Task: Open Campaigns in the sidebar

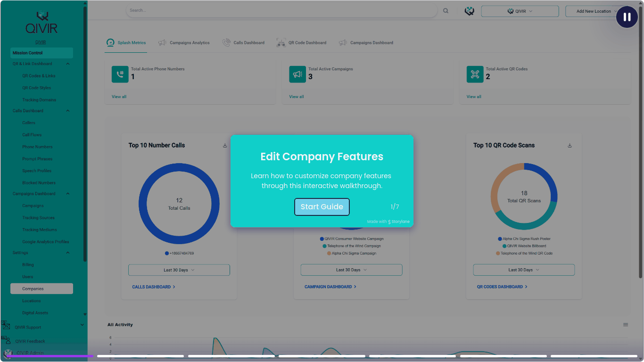Action: (x=33, y=206)
